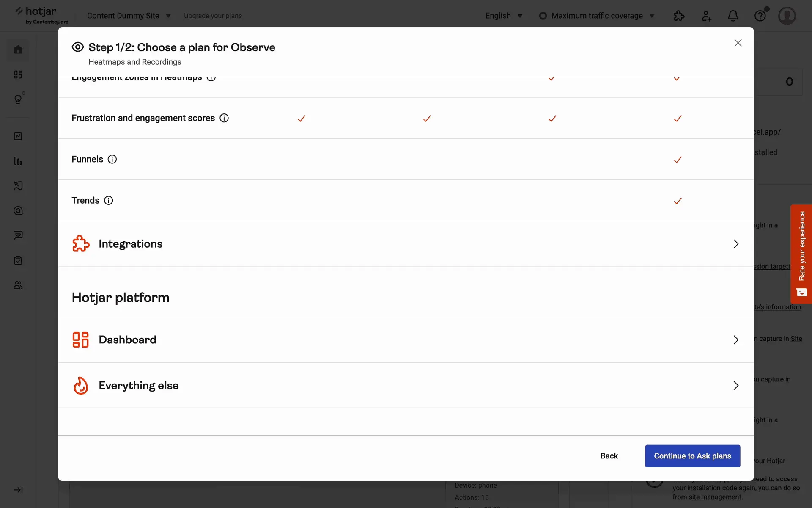Close the Choose a plan dialog
812x508 pixels.
[x=738, y=43]
